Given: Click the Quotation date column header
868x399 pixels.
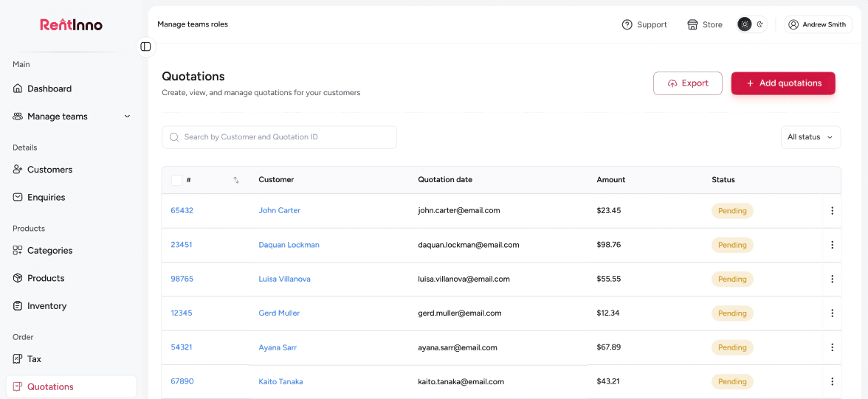Looking at the screenshot, I should tap(445, 180).
